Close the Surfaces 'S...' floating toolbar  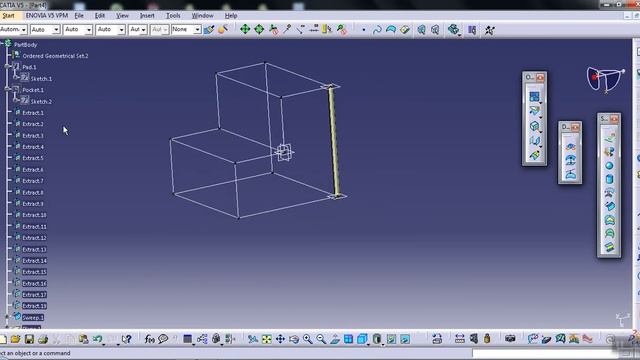614,119
